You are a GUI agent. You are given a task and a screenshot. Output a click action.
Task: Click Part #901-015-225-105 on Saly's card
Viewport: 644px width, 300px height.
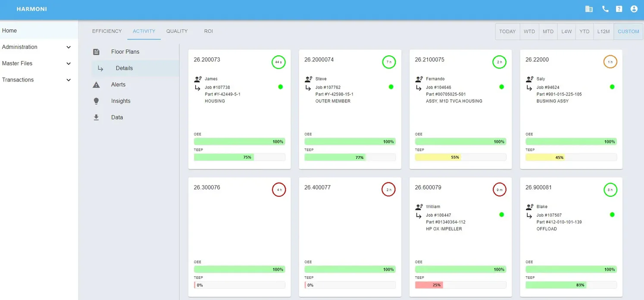click(x=559, y=94)
